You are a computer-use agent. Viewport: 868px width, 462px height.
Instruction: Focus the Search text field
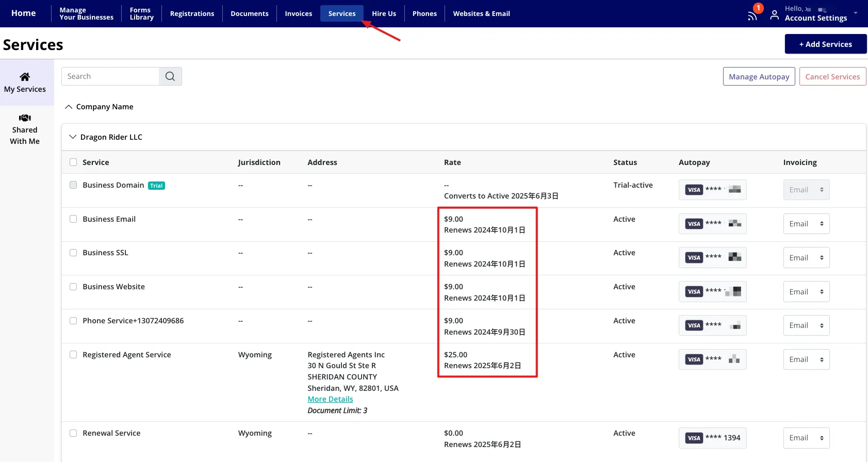pyautogui.click(x=110, y=76)
